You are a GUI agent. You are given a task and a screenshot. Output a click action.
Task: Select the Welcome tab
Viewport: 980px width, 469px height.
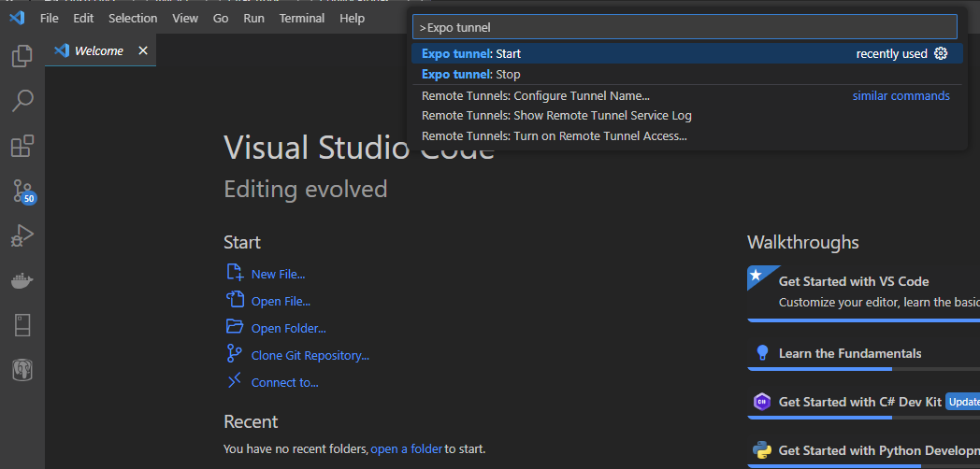pos(100,50)
